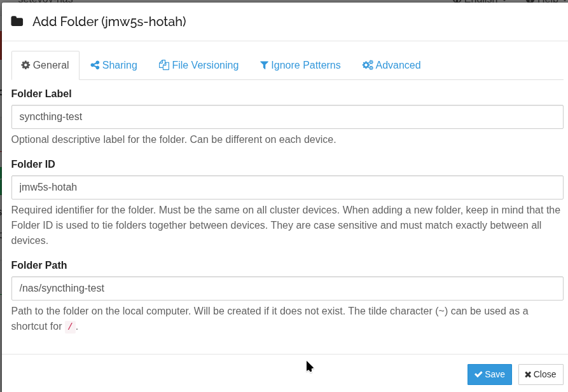The width and height of the screenshot is (568, 392).
Task: Click the folder icon in dialog title
Action: click(x=17, y=22)
